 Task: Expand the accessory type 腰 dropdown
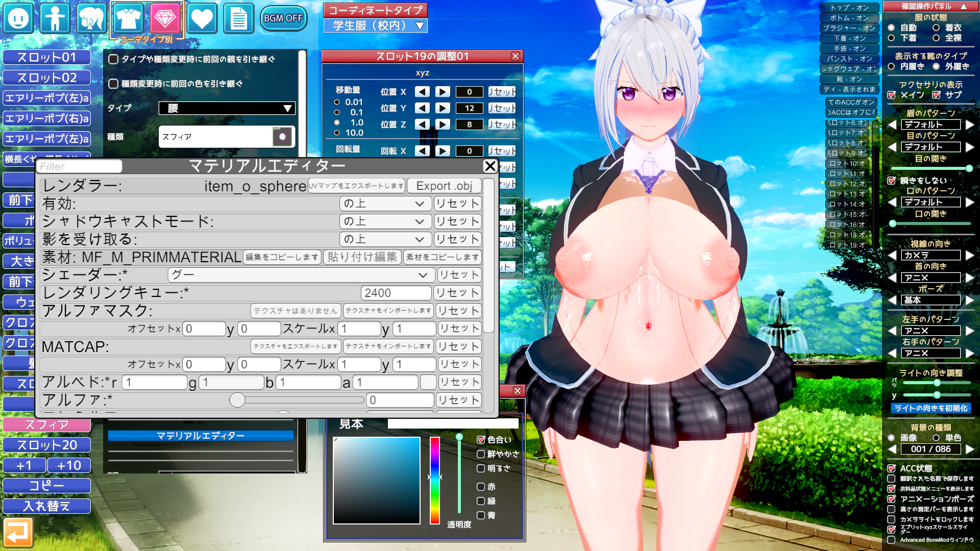[227, 108]
